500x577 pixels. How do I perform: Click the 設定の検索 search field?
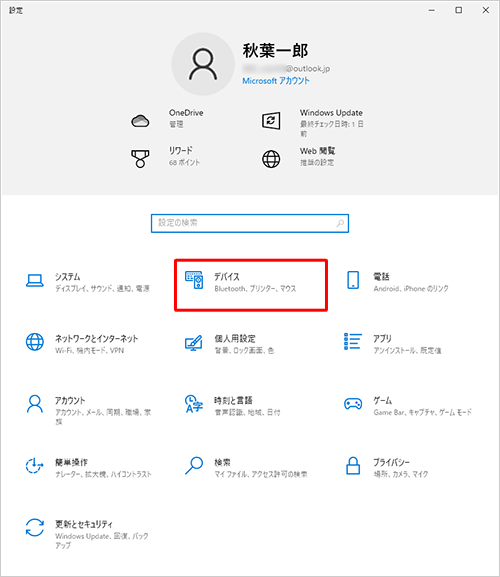(250, 223)
